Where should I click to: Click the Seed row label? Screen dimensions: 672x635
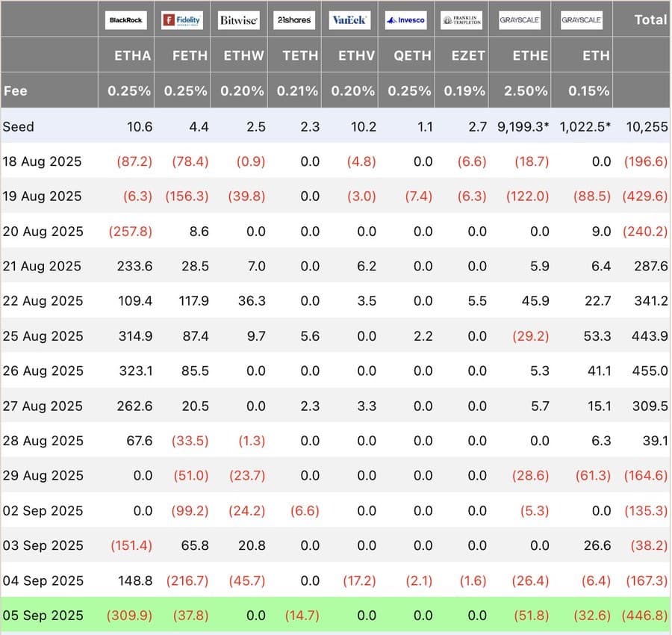coord(19,126)
